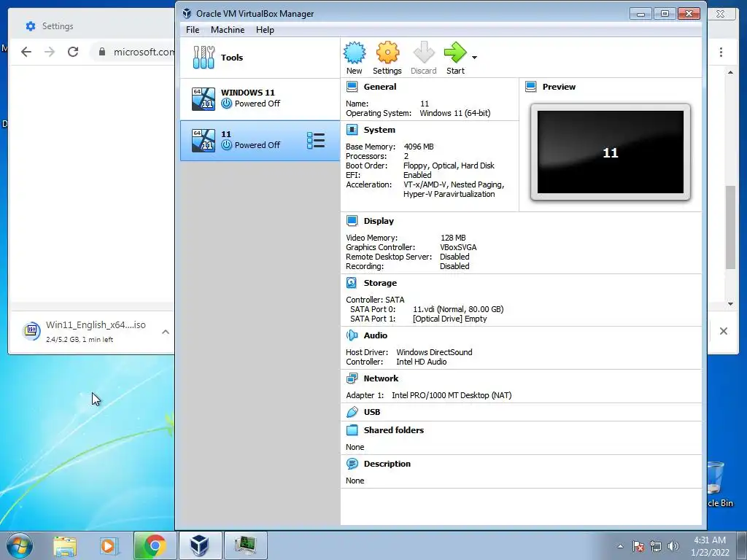
Task: Show hidden tray icons arrow
Action: pos(620,546)
